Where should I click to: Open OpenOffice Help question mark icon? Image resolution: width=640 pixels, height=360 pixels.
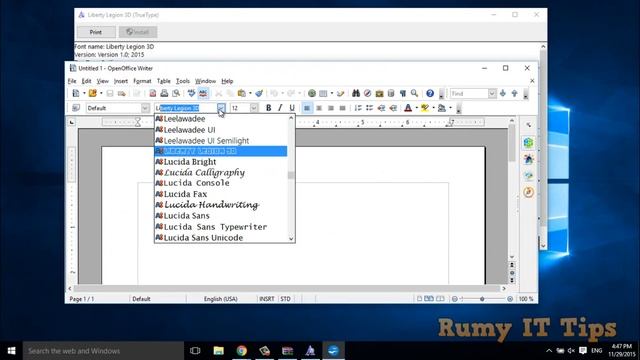[430, 93]
